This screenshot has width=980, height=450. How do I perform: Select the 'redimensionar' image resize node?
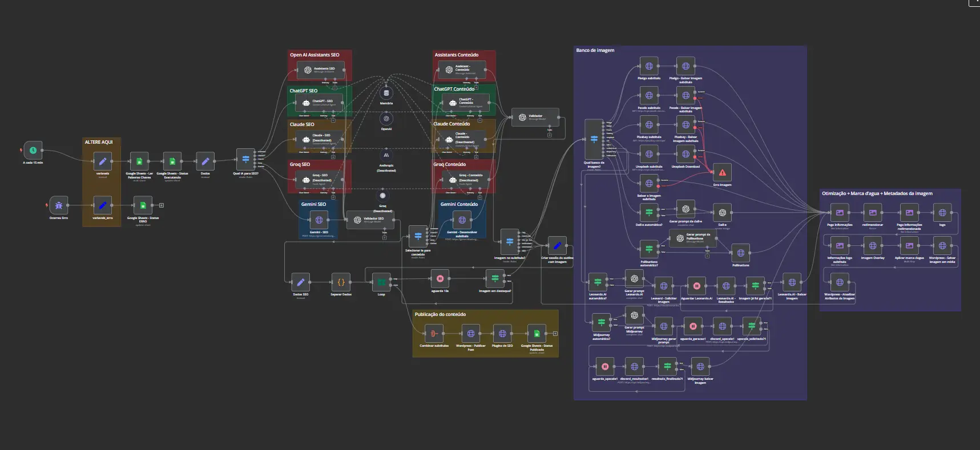click(x=873, y=213)
